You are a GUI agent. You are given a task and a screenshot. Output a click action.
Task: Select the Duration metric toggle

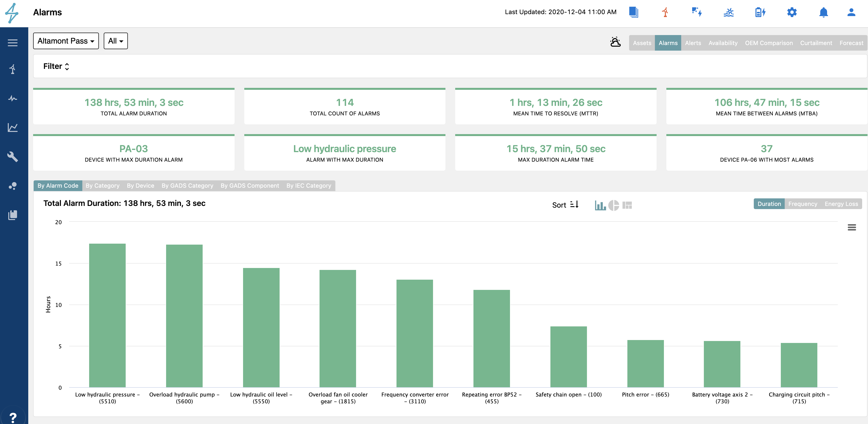[769, 204]
